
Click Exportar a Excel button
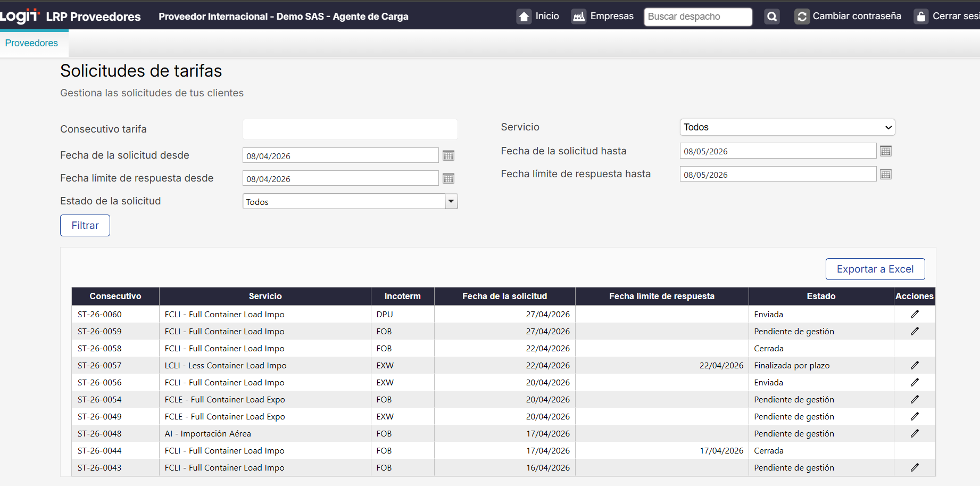coord(875,269)
